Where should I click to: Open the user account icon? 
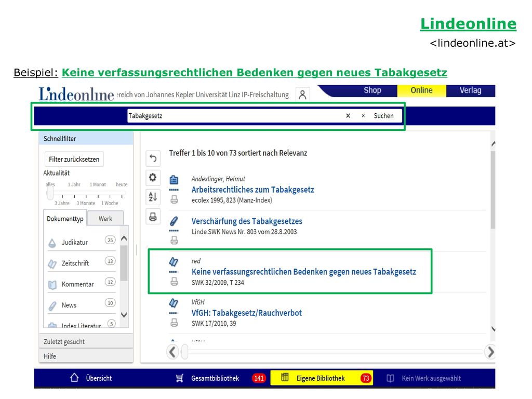pos(302,95)
